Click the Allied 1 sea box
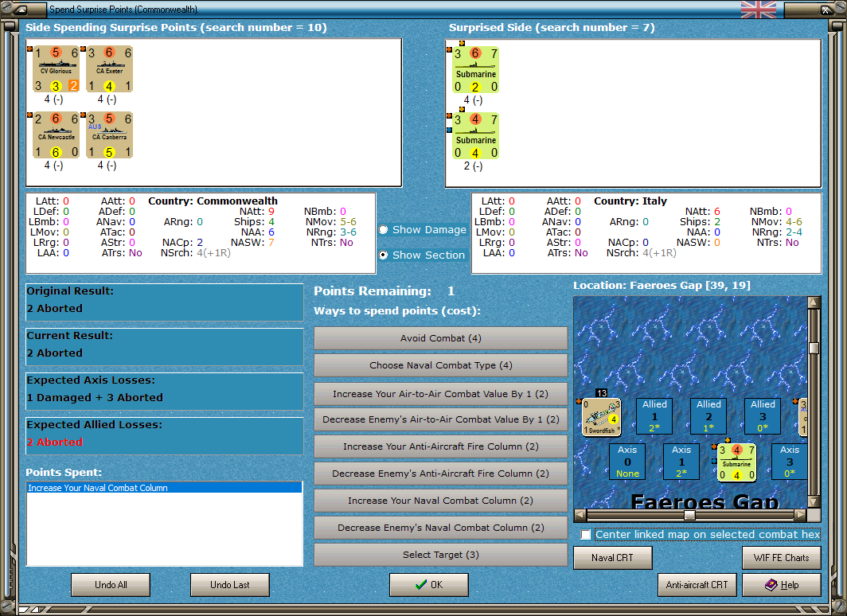 (x=654, y=416)
